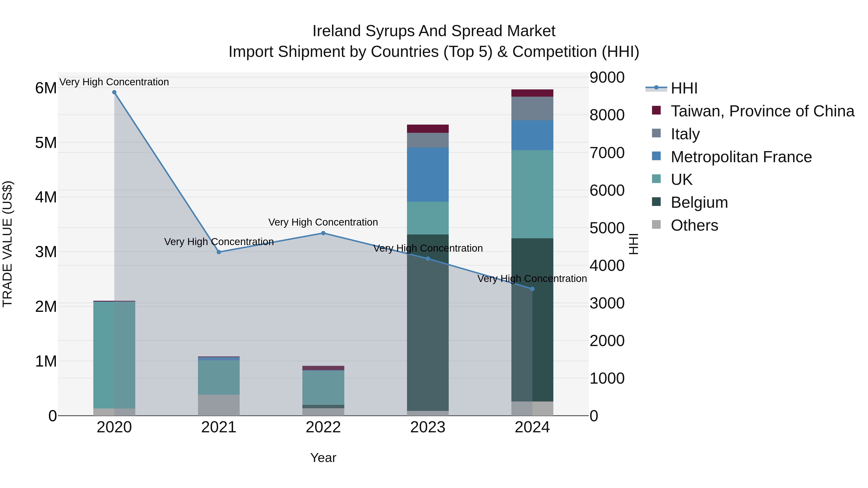Click the 2020 Very High Concentration annotation
The height and width of the screenshot is (488, 868).
(x=114, y=82)
